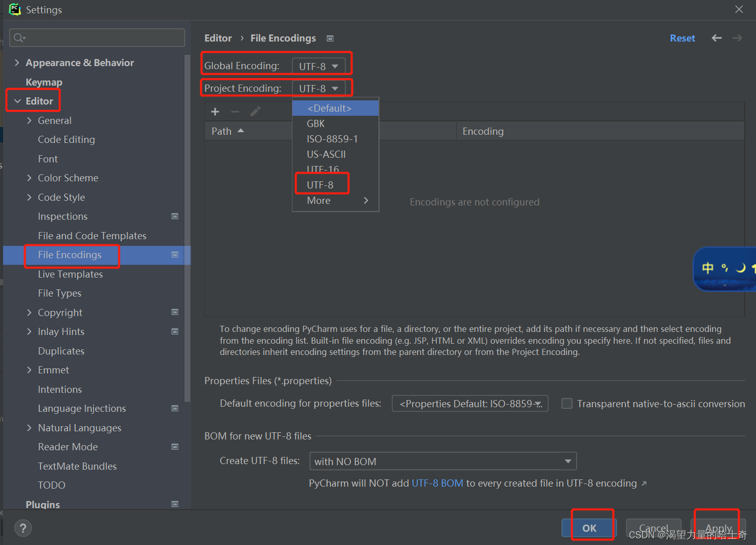Expand the Inlay Hints subsection
Viewport: 756px width, 545px height.
[29, 331]
